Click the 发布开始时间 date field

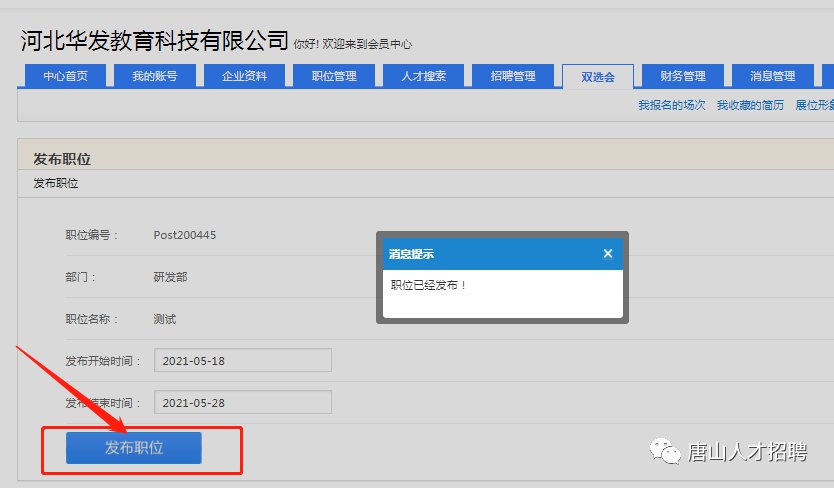click(242, 360)
